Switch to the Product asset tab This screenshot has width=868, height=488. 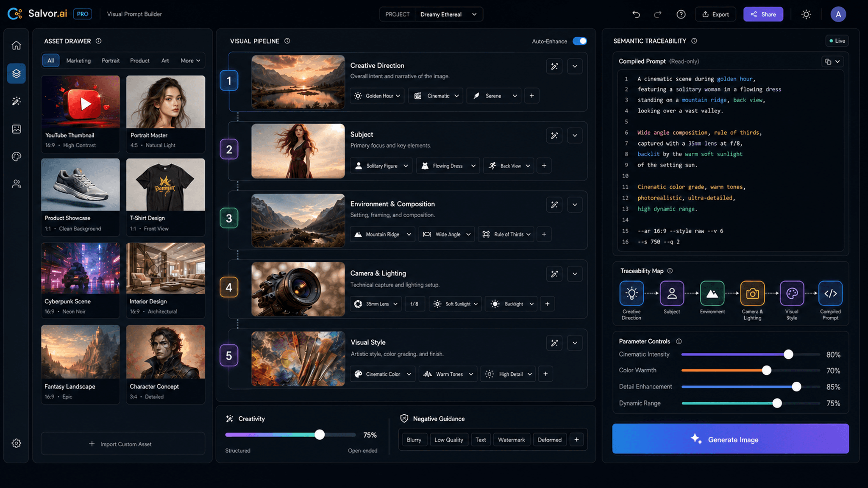[x=140, y=61]
